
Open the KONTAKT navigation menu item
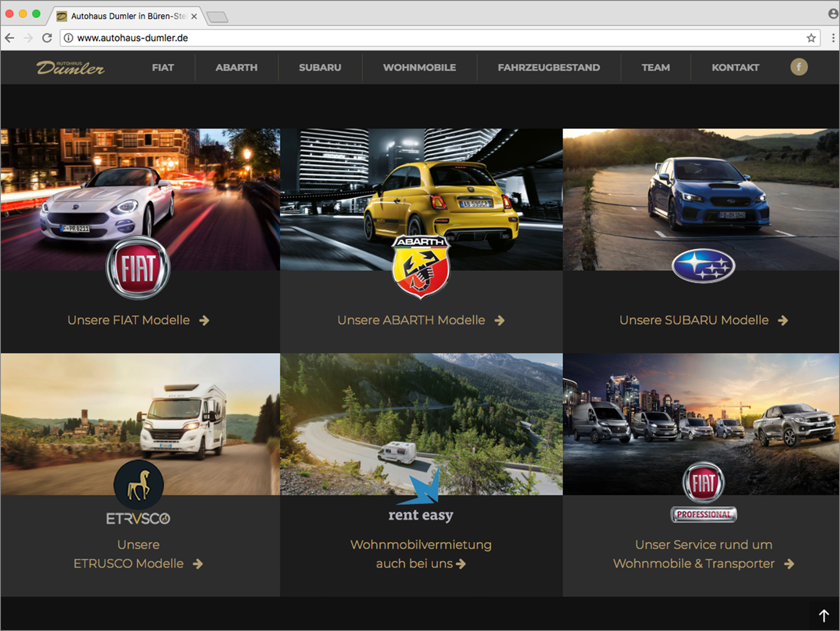point(735,67)
